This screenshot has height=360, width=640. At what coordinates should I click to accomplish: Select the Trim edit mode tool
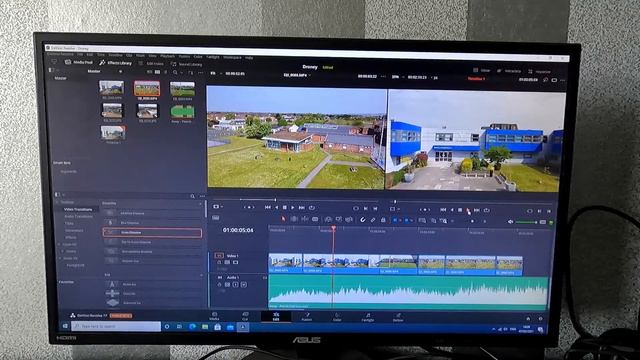point(294,219)
